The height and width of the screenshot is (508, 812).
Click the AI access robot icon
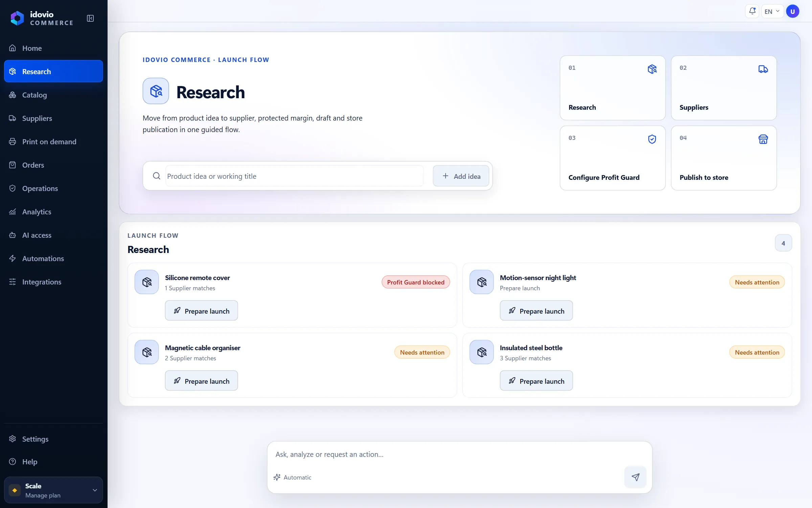(13, 235)
